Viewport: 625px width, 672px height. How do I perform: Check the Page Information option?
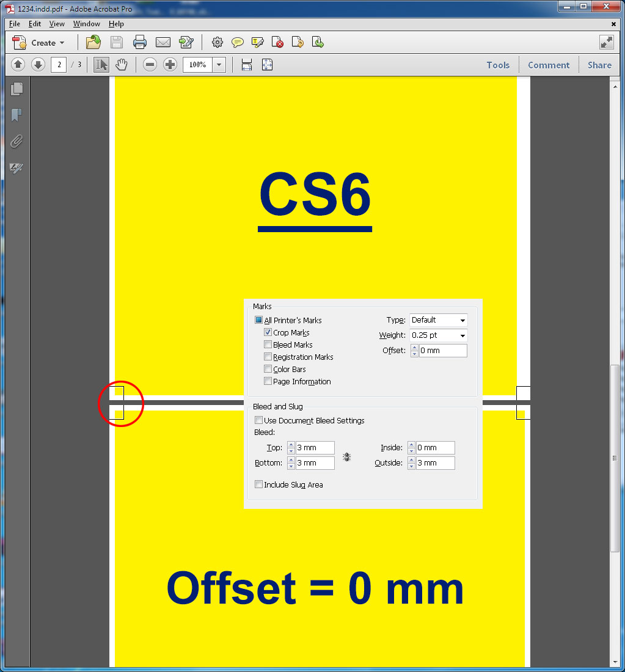(268, 381)
